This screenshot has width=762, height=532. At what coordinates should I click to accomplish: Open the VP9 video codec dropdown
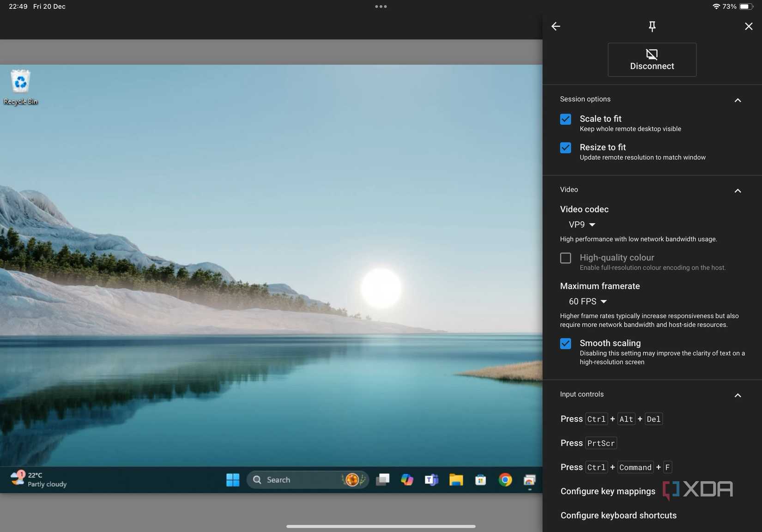[582, 224]
